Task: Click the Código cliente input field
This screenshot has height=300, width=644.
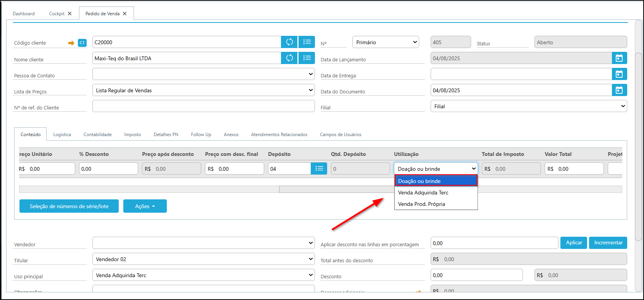Action: tap(187, 42)
